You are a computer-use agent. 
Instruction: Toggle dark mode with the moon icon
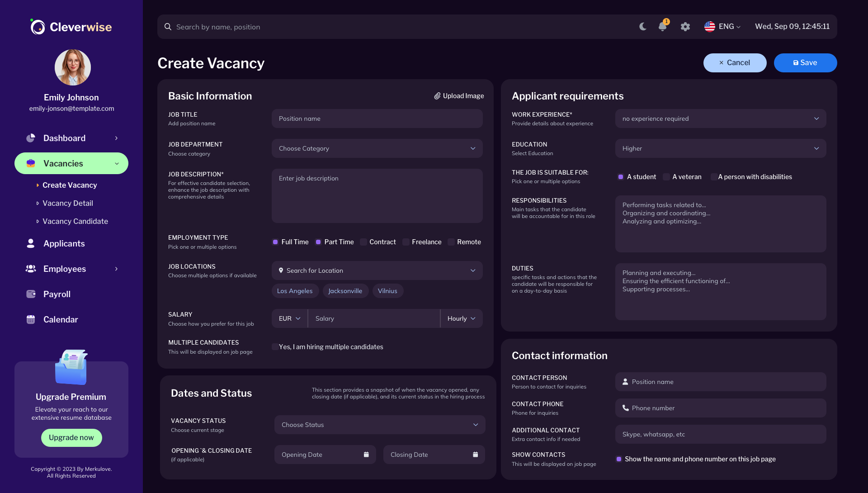pos(642,27)
